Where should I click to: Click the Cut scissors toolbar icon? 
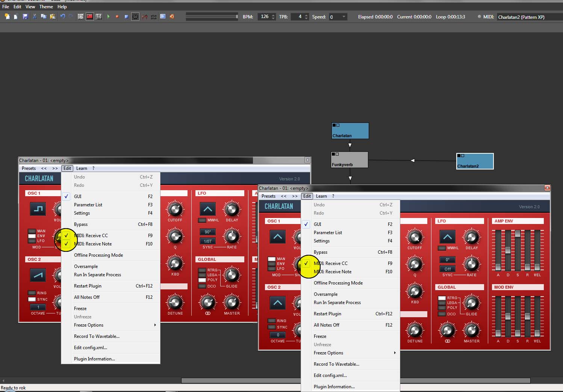point(35,17)
